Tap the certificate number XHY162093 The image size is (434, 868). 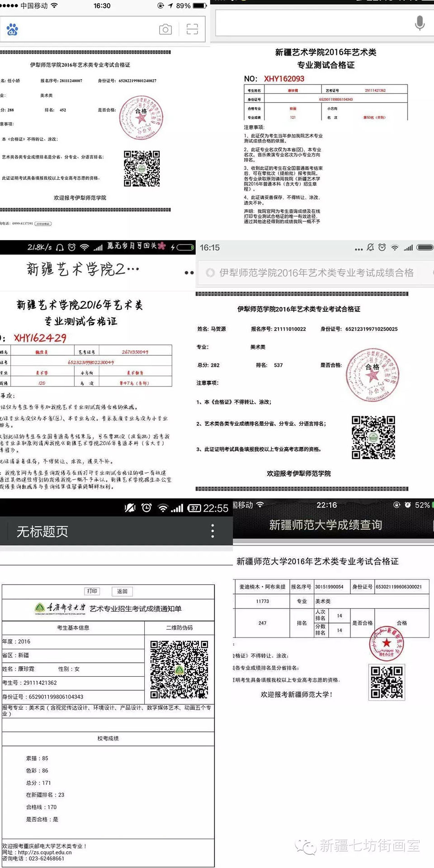tap(284, 79)
